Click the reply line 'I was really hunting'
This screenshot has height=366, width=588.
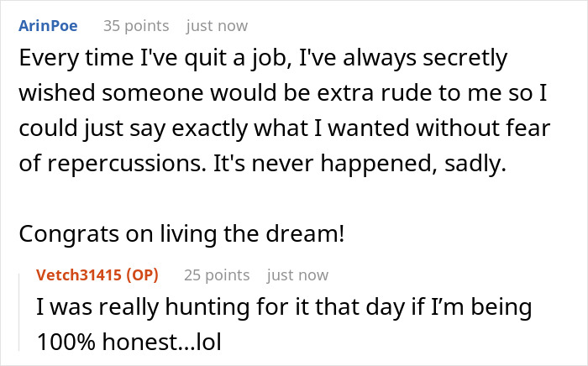click(285, 308)
